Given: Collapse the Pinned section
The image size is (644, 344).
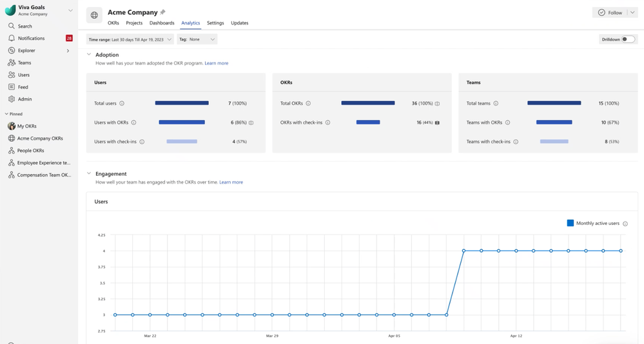Looking at the screenshot, I should point(6,114).
